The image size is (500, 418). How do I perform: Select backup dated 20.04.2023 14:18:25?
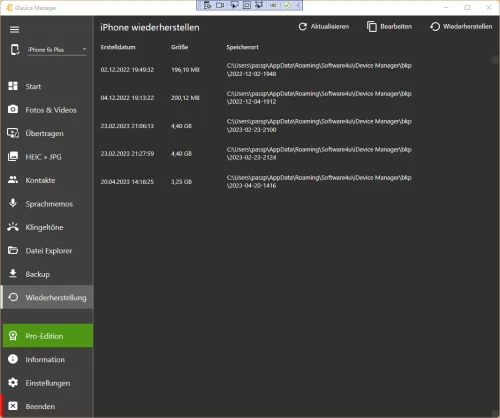pyautogui.click(x=127, y=182)
